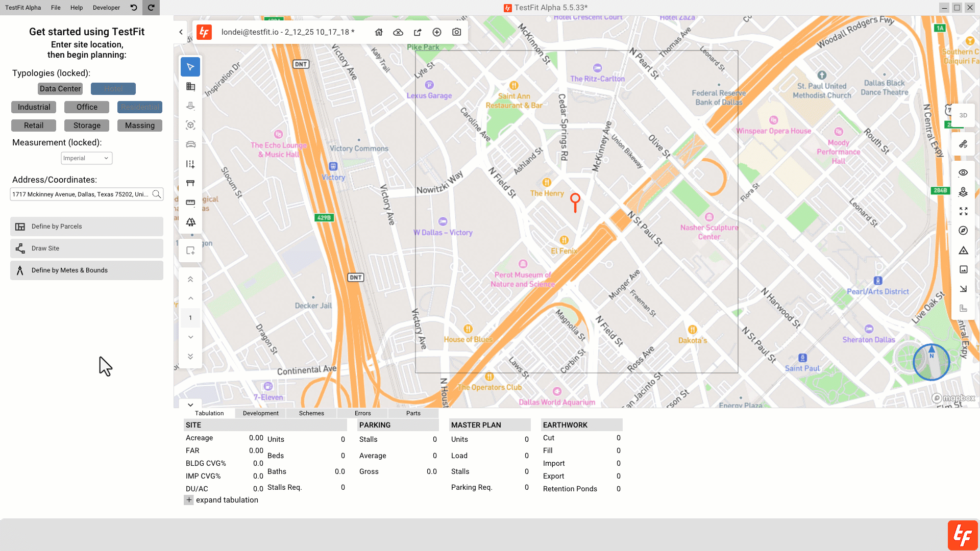Screen dimensions: 980x551
Task: Select the building placement tool
Action: [190, 106]
